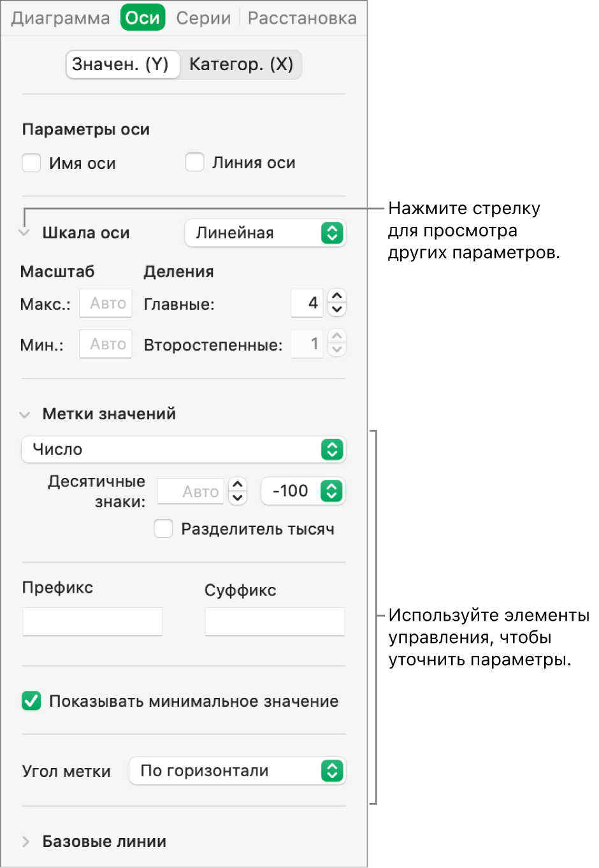Collapse the Шкала оси section arrow
This screenshot has height=868, width=599.
pos(25,233)
